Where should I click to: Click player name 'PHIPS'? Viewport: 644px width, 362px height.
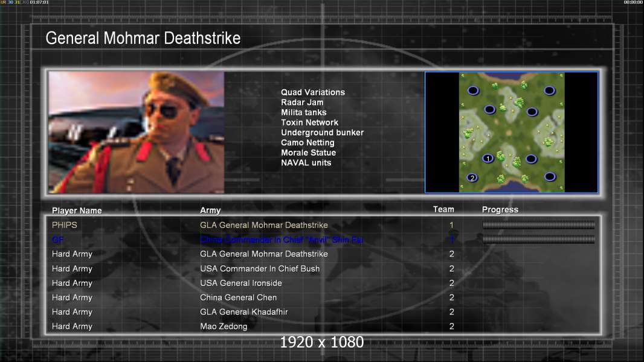(x=65, y=225)
